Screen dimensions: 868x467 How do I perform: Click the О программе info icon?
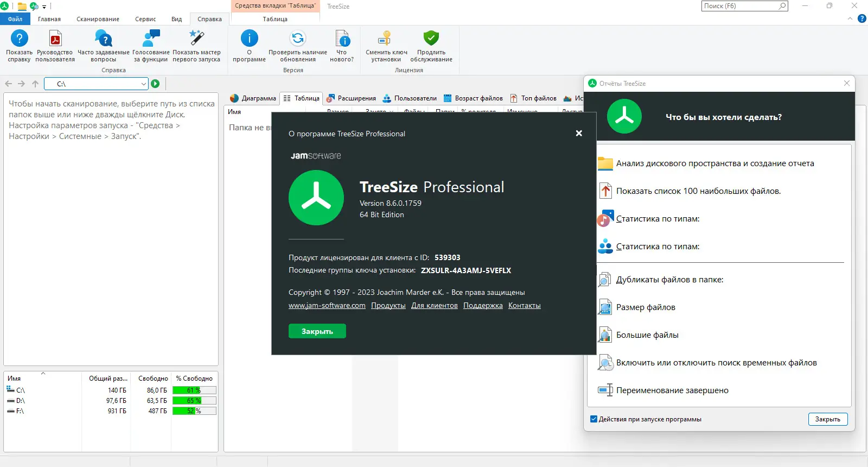250,39
